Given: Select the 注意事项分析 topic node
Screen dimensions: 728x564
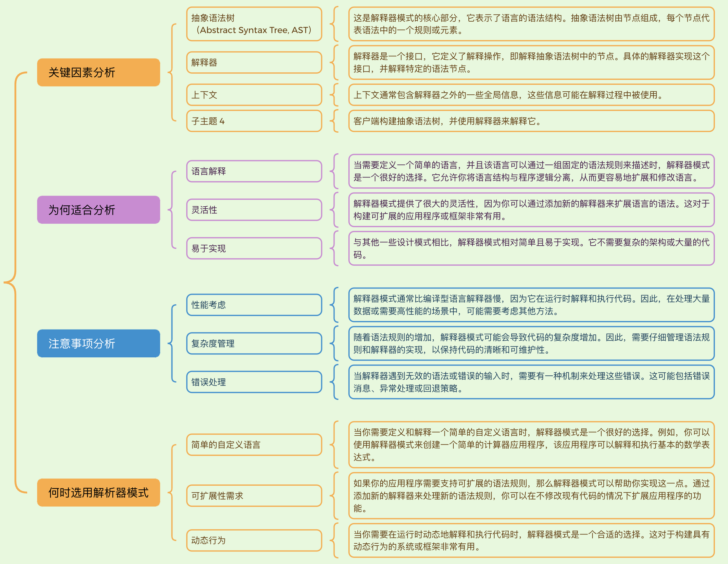Looking at the screenshot, I should pos(98,344).
